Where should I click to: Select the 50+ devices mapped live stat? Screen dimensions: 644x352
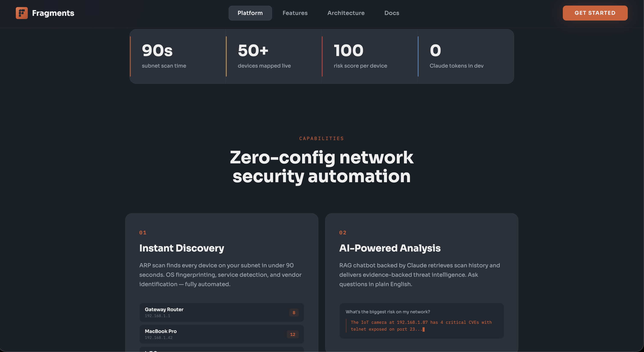coord(273,56)
